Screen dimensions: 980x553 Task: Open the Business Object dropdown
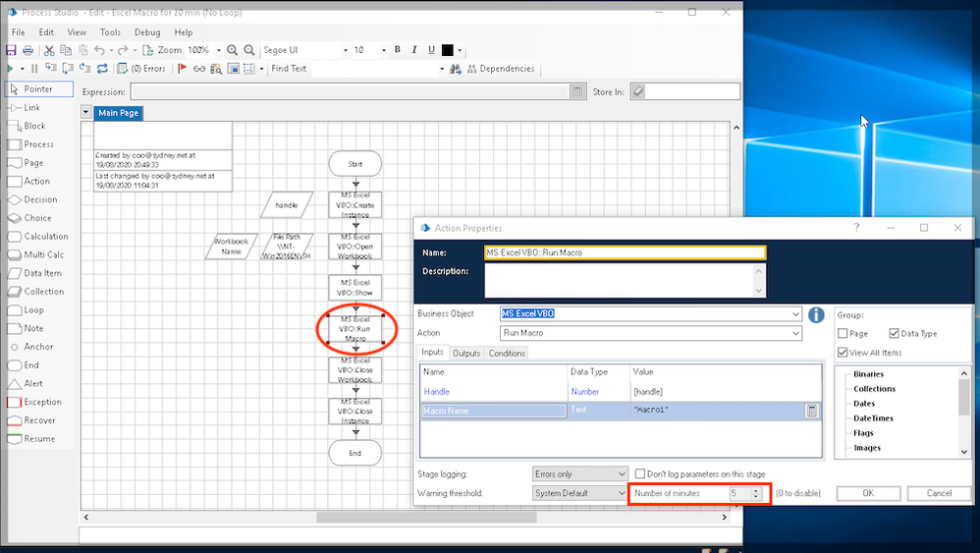pyautogui.click(x=795, y=314)
